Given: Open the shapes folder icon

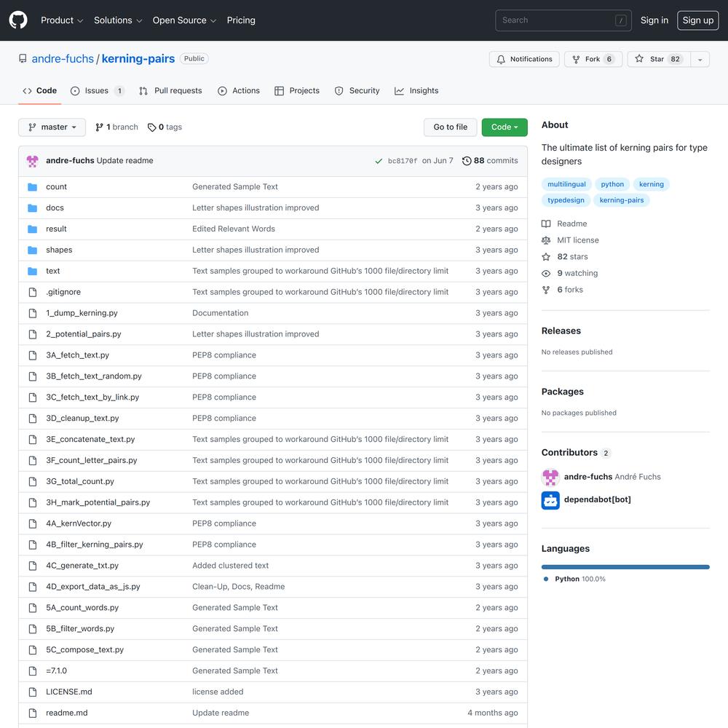Looking at the screenshot, I should pos(33,250).
